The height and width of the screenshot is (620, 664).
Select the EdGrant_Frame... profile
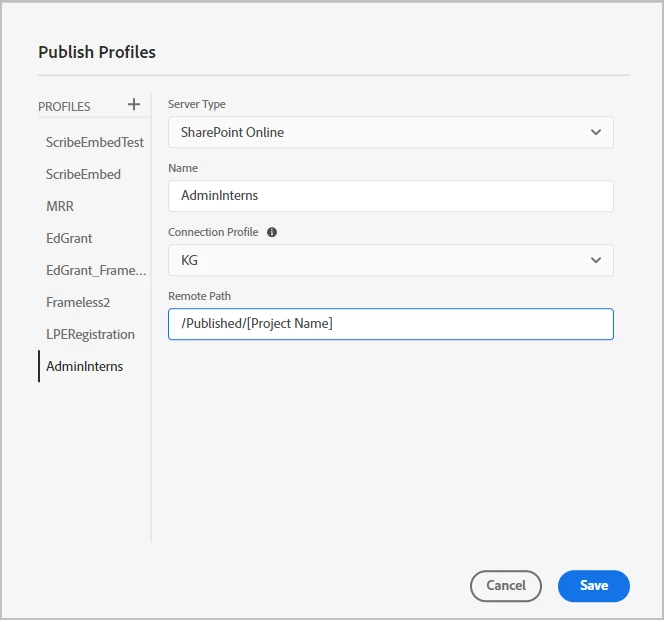pyautogui.click(x=96, y=270)
